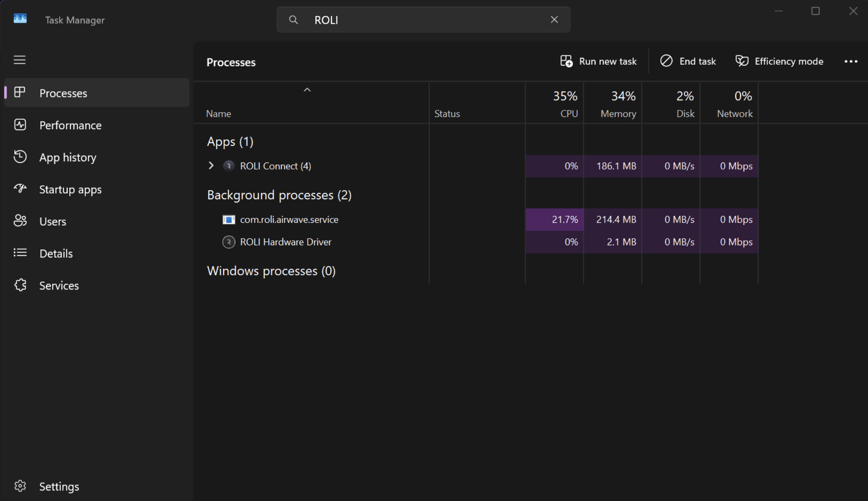Image resolution: width=868 pixels, height=501 pixels.
Task: Clear the ROLI search text
Action: [x=554, y=20]
